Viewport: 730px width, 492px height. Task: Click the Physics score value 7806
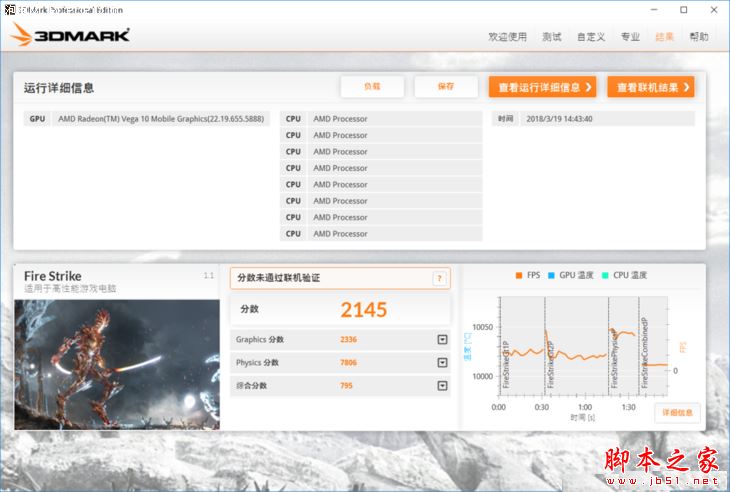[348, 362]
